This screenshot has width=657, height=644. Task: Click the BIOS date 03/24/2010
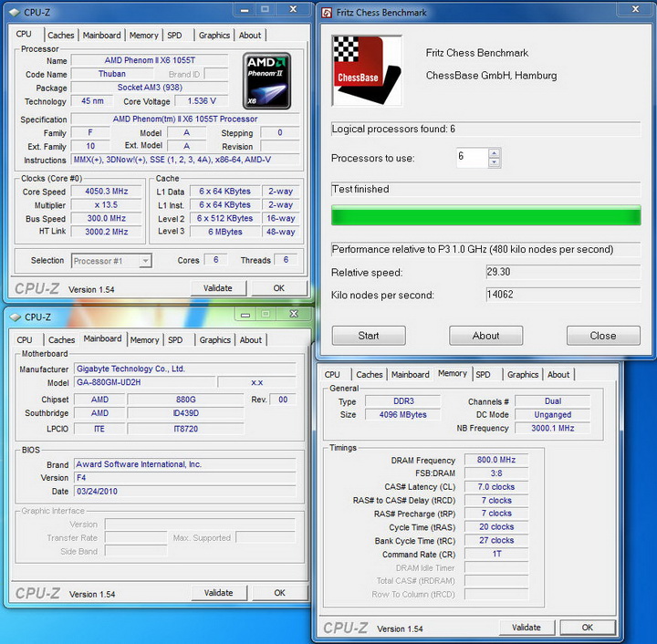pyautogui.click(x=185, y=491)
